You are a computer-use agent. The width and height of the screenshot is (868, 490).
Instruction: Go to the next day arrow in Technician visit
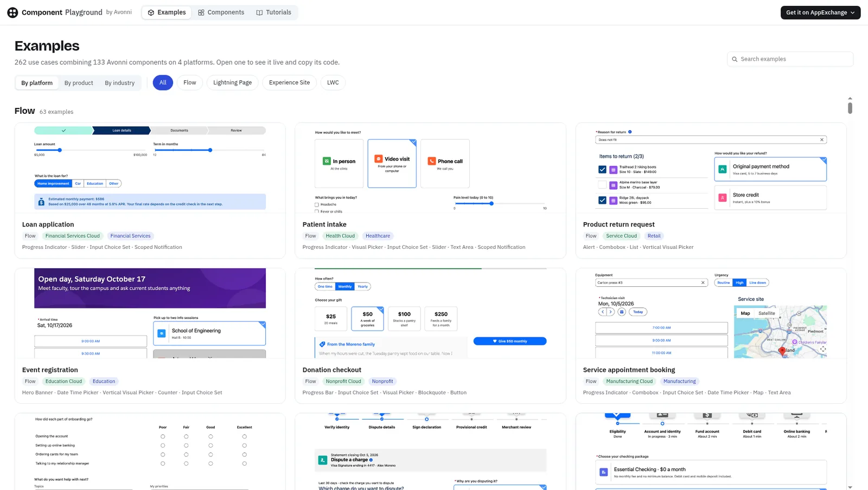tap(610, 312)
